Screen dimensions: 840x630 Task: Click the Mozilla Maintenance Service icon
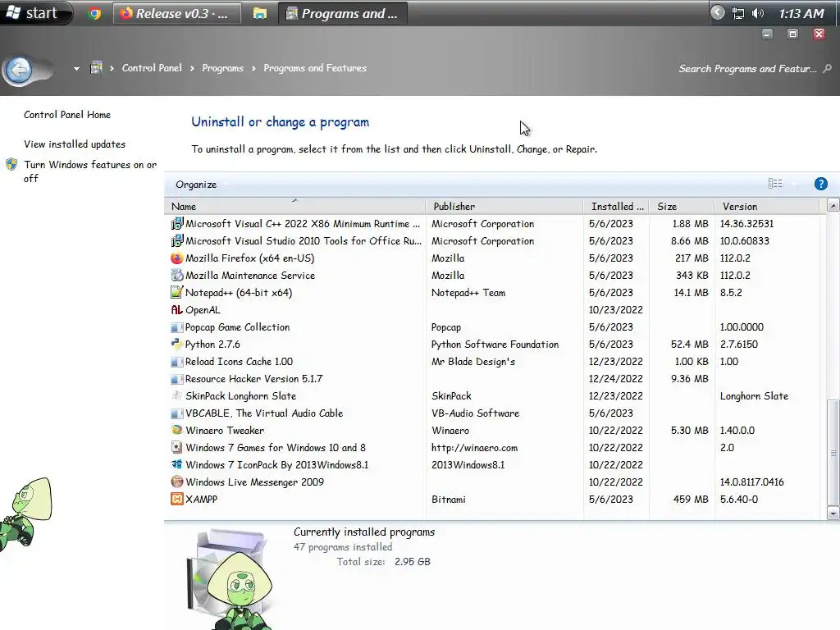click(177, 276)
